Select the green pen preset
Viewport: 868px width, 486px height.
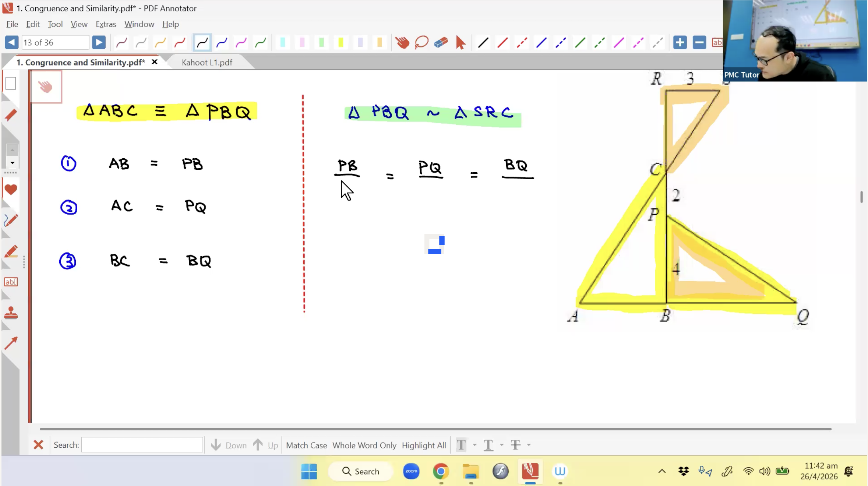tap(261, 43)
